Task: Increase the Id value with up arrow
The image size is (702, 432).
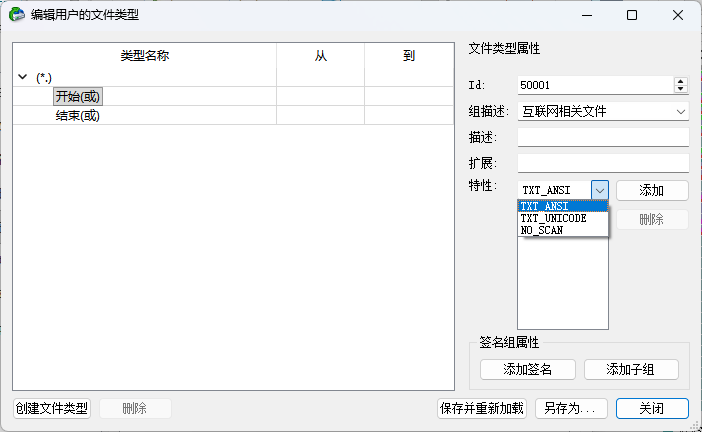Action: [681, 81]
